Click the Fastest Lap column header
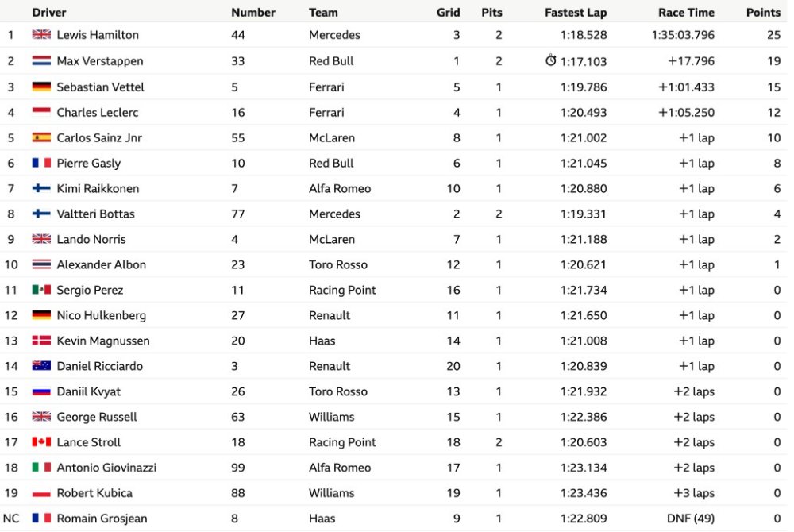The height and width of the screenshot is (532, 794). 576,12
